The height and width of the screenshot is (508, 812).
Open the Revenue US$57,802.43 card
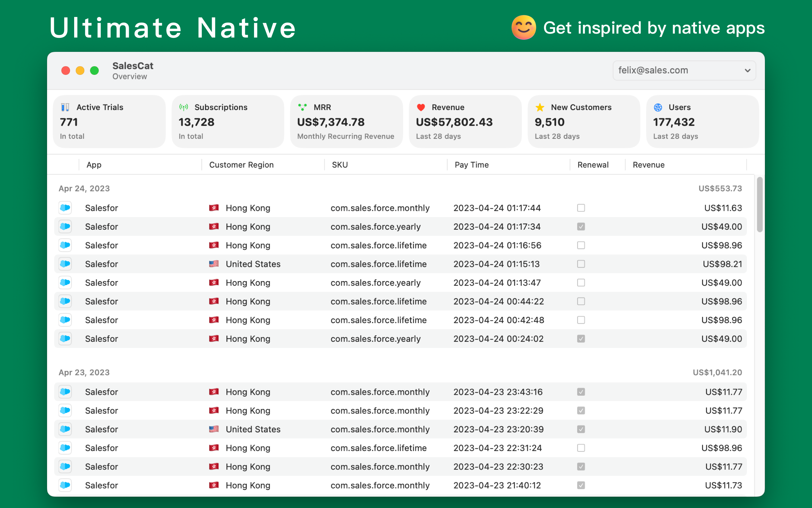(x=465, y=121)
